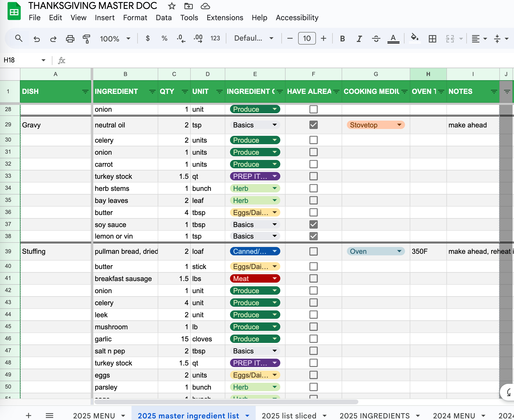Switch to the 2025 list sliced tab
This screenshot has width=514, height=420.
click(289, 416)
